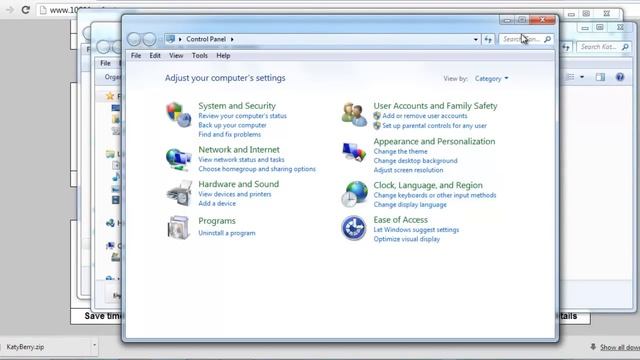Screen dimensions: 640x360
Task: Click Choose homegroup and sharing options
Action: [257, 169]
